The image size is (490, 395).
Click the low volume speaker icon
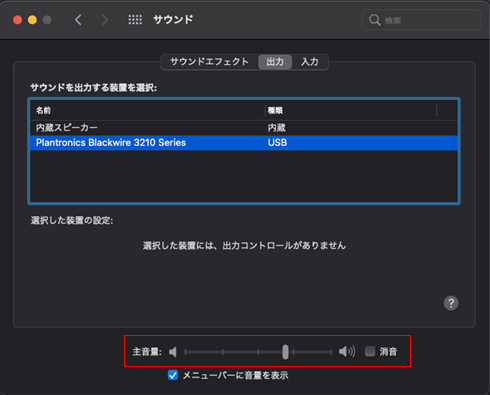point(173,352)
